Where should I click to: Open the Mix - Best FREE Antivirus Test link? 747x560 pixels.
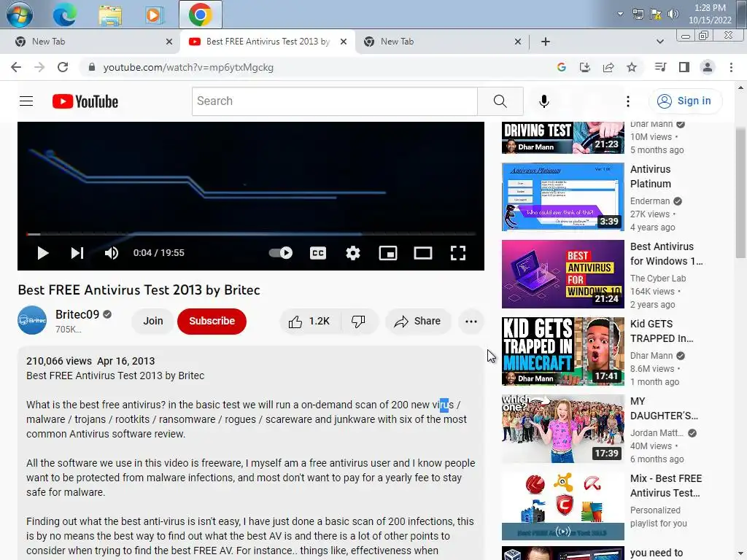click(x=665, y=486)
